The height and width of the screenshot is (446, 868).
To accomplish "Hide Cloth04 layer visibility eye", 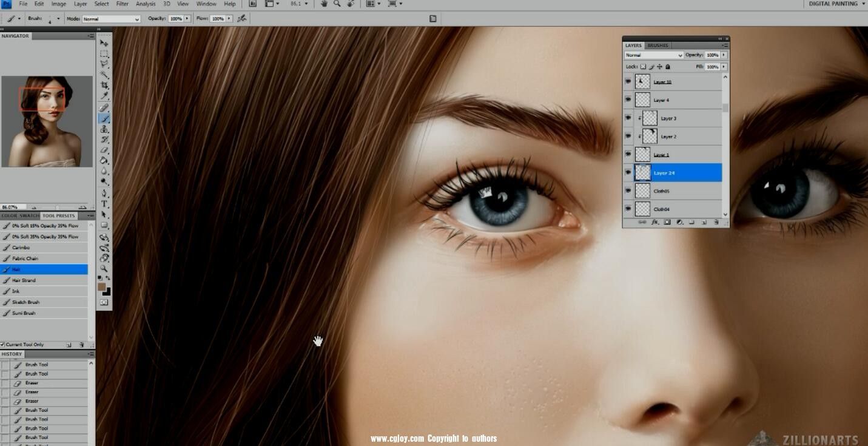I will click(628, 209).
